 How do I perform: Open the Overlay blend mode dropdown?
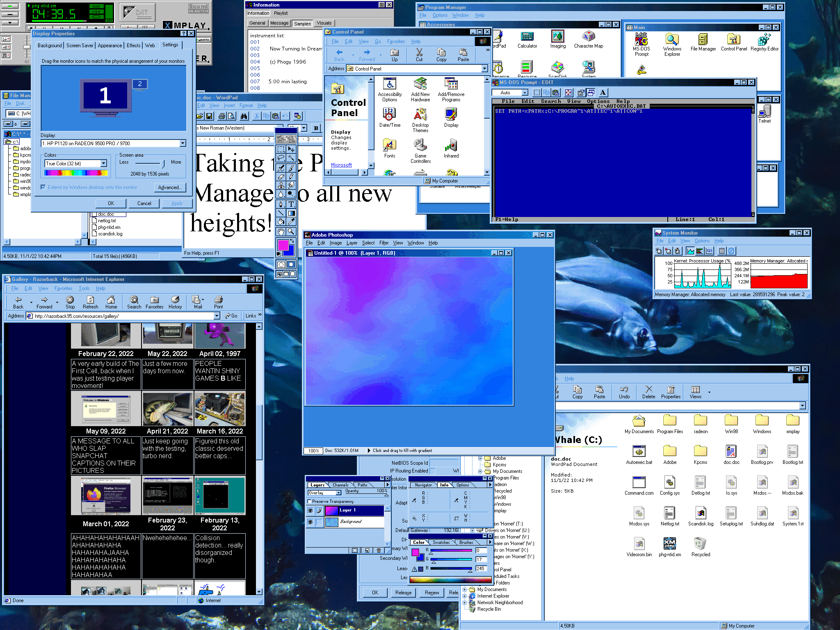click(x=338, y=493)
